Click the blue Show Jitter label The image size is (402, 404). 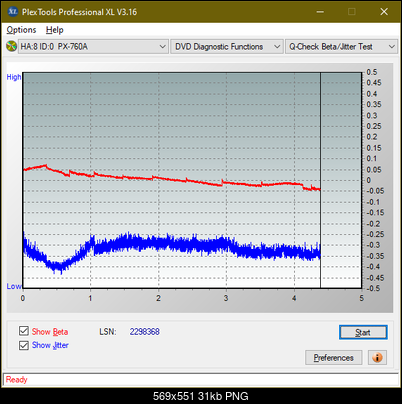[x=50, y=345]
